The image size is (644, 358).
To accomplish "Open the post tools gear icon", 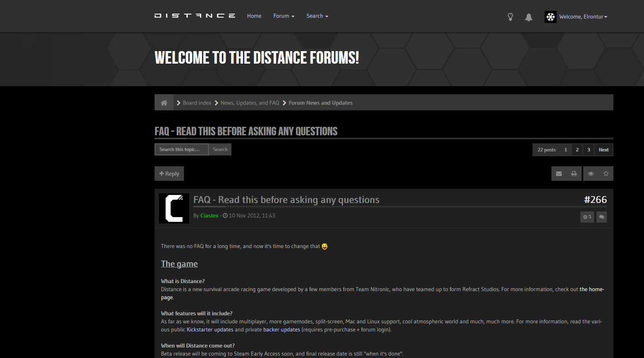I will pos(587,217).
